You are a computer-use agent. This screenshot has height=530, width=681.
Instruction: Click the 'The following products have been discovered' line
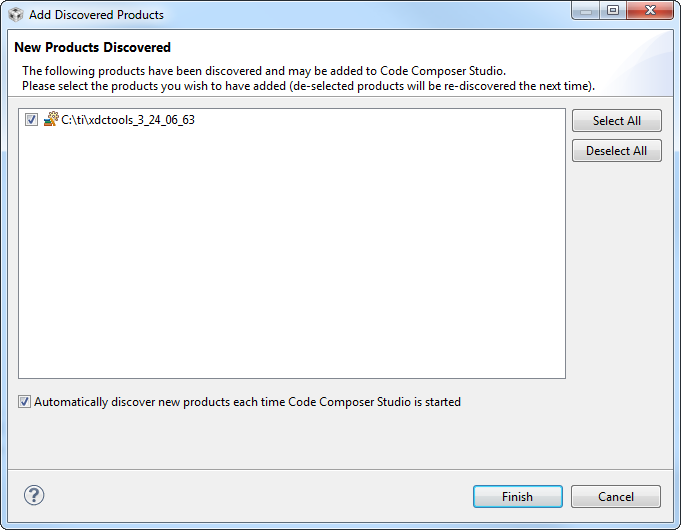[x=264, y=71]
